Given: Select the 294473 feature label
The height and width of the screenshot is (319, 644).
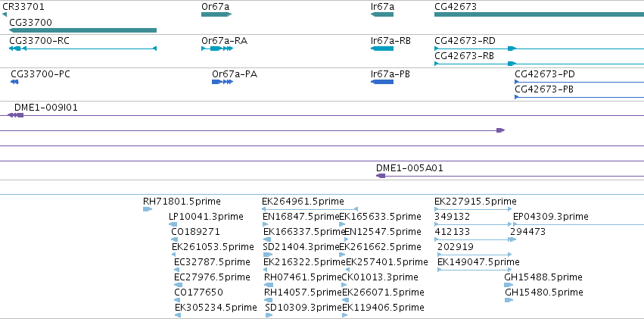Looking at the screenshot, I should tap(527, 231).
